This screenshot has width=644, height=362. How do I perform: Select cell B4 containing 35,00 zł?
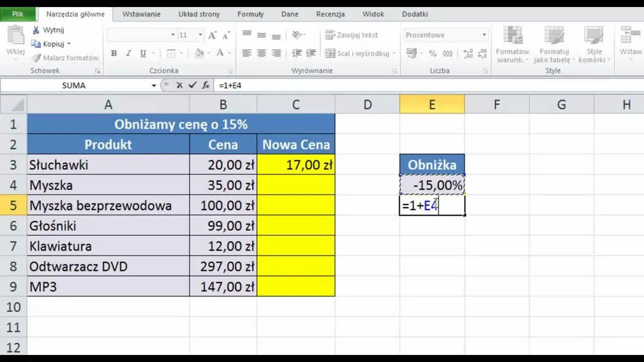click(x=223, y=185)
